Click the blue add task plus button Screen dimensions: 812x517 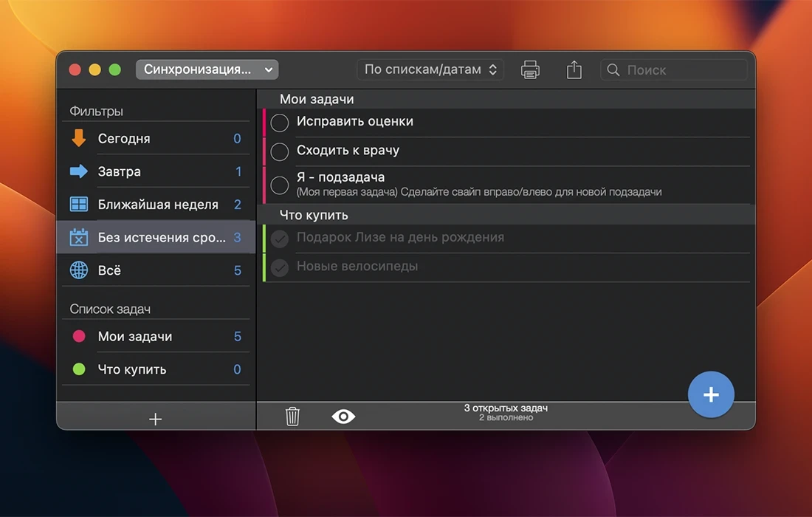click(711, 395)
